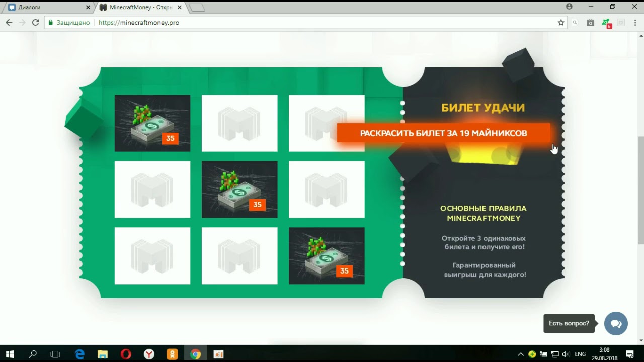The width and height of the screenshot is (644, 362).
Task: Check the battery tray icon
Action: point(544,354)
